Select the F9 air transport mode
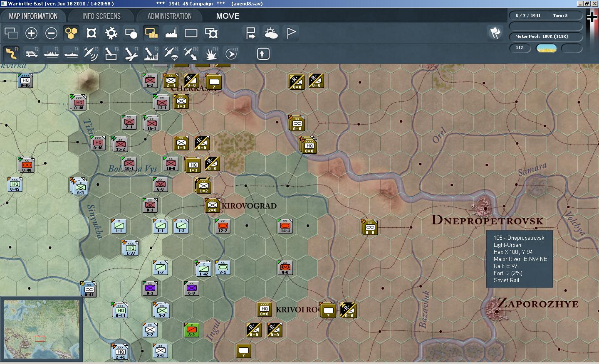This screenshot has width=599, height=364. tap(171, 54)
